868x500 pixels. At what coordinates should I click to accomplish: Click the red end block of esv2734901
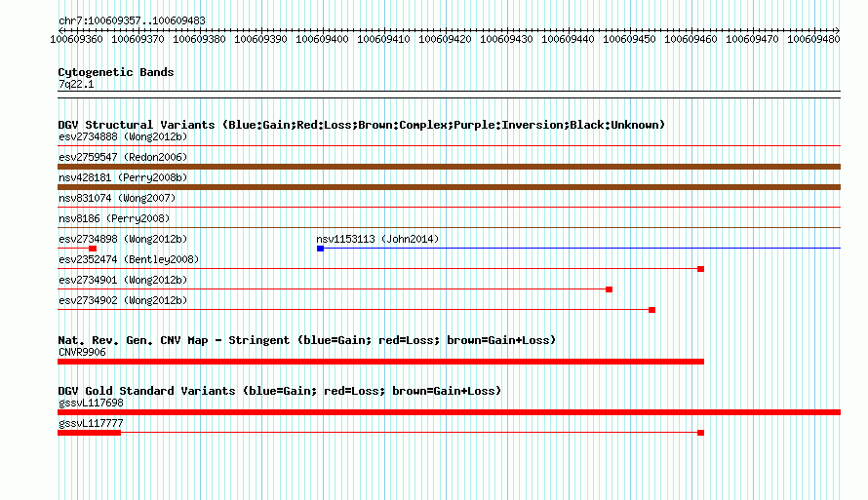click(609, 289)
